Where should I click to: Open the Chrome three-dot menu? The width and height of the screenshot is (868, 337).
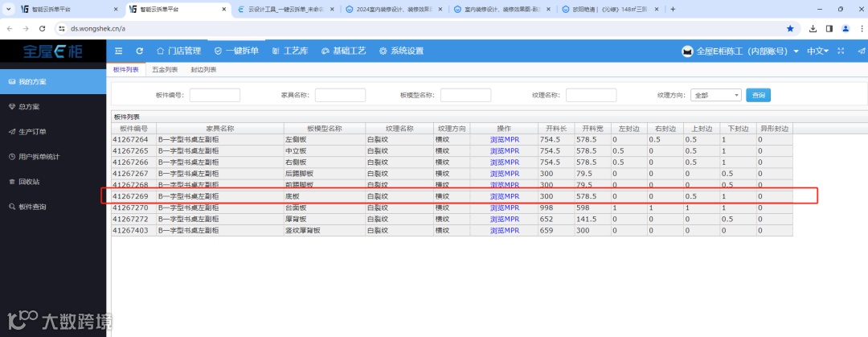pos(861,28)
